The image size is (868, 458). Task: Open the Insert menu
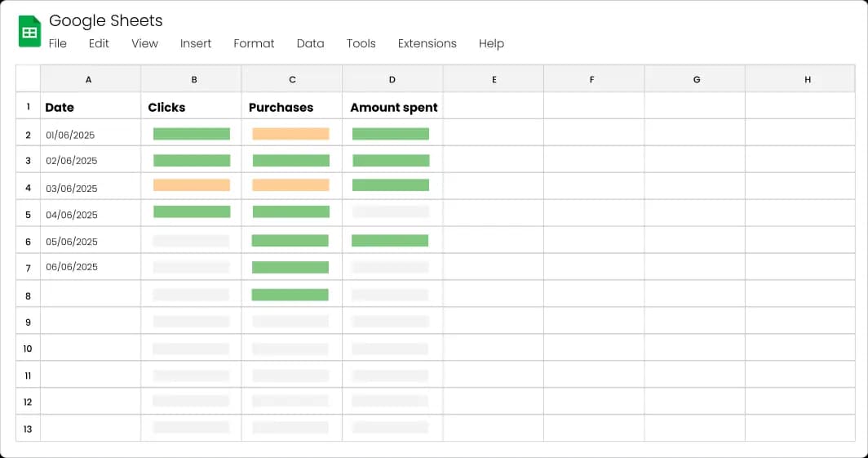[196, 43]
